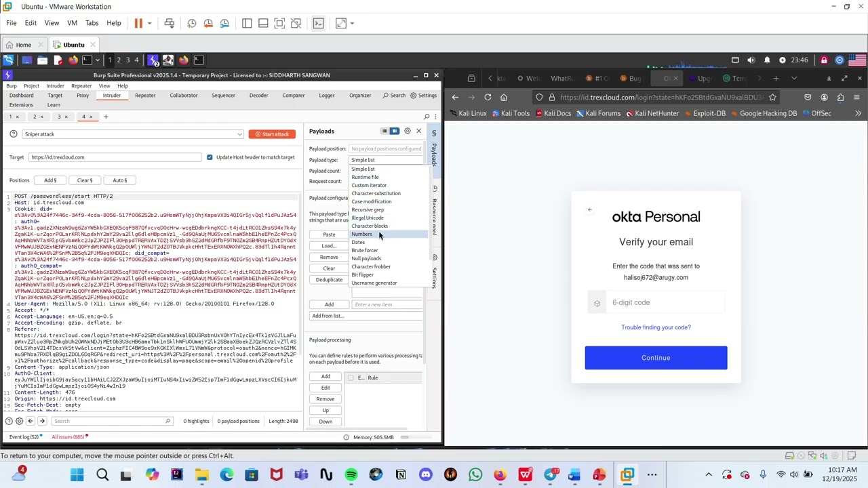Screen dimensions: 868x488
Task: Open Intruder attack type help icon
Action: [x=14, y=134]
